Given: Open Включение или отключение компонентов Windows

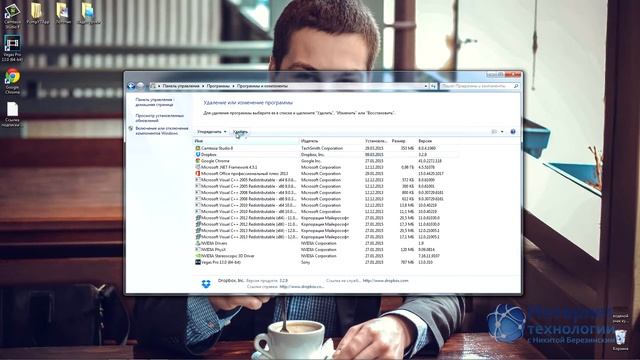Looking at the screenshot, I should [x=162, y=131].
